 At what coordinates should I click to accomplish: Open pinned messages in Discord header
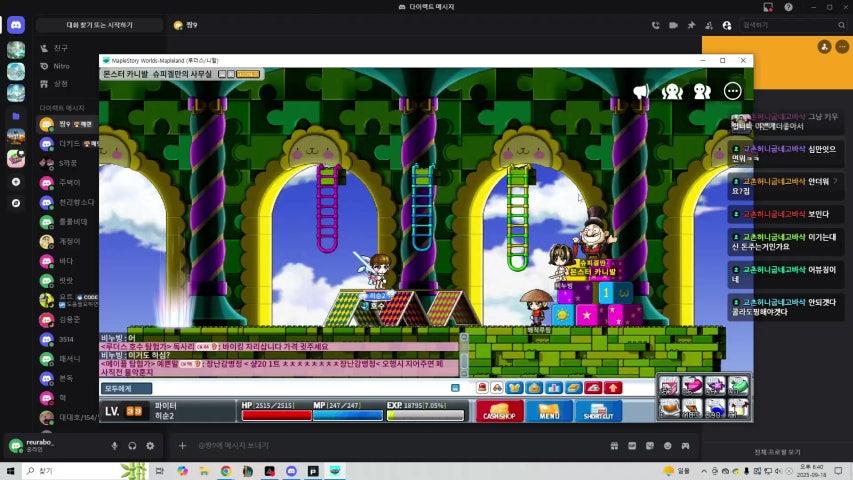coord(691,25)
